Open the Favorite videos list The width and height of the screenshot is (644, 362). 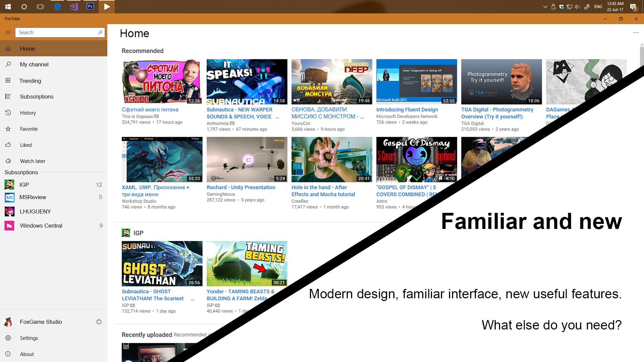click(29, 129)
